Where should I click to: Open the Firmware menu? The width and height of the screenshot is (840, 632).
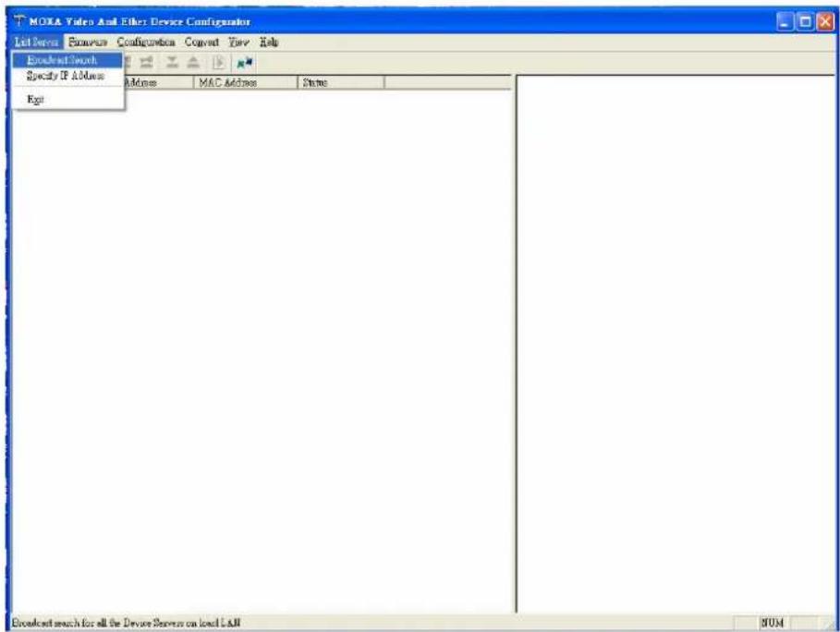(88, 42)
